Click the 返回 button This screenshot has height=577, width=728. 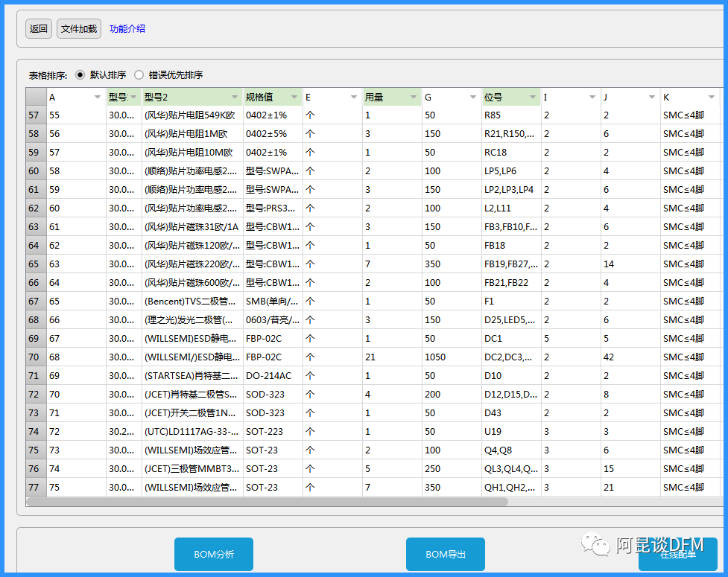tap(39, 29)
